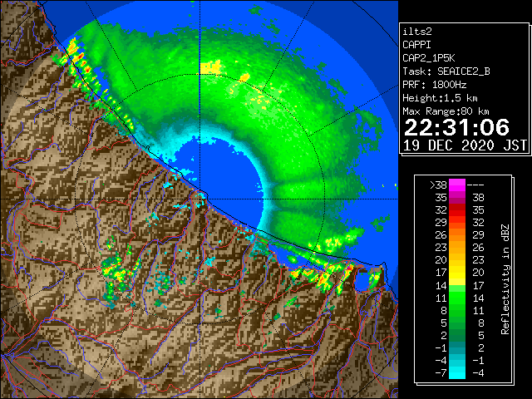Pick the magenta >38 dBZ legend swatch
Viewport: 532px width, 399px height.
coord(457,185)
